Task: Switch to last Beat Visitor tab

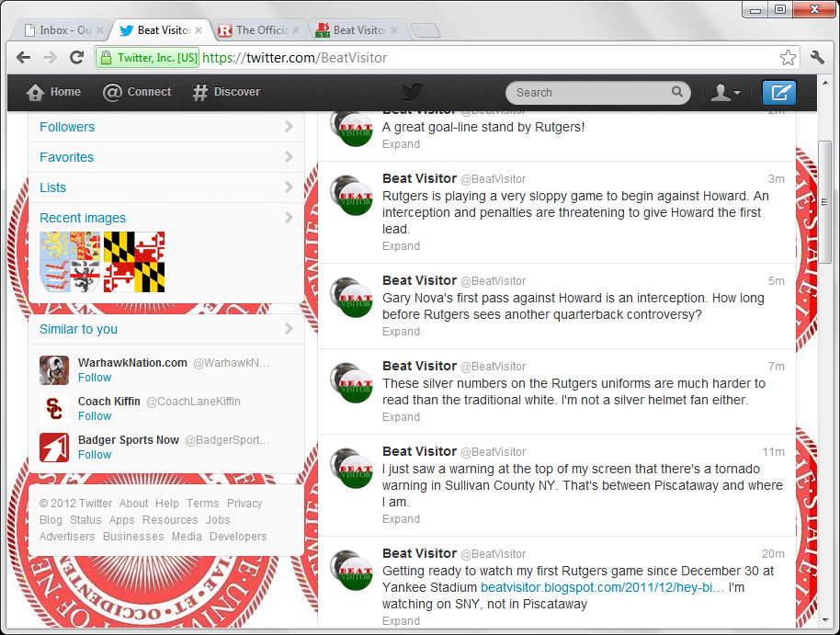Action: click(x=358, y=30)
